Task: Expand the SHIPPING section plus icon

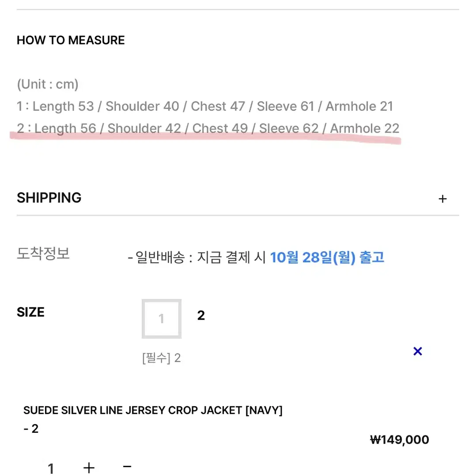Action: (442, 199)
